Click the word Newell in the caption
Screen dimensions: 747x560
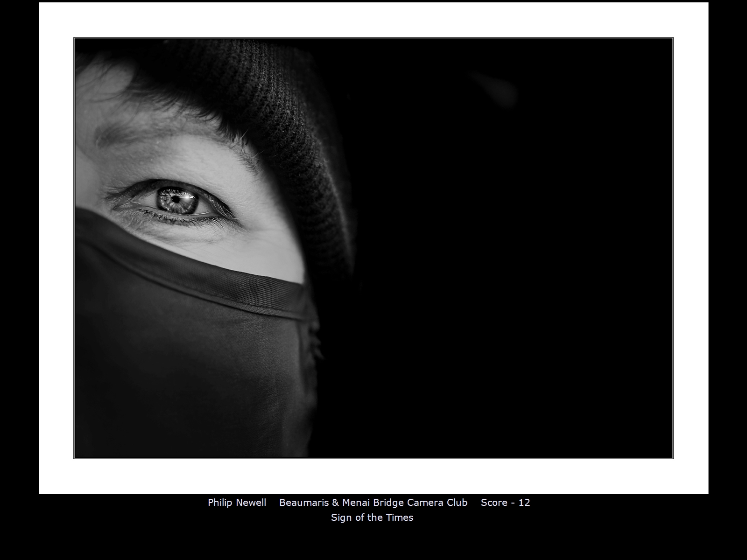(x=251, y=503)
